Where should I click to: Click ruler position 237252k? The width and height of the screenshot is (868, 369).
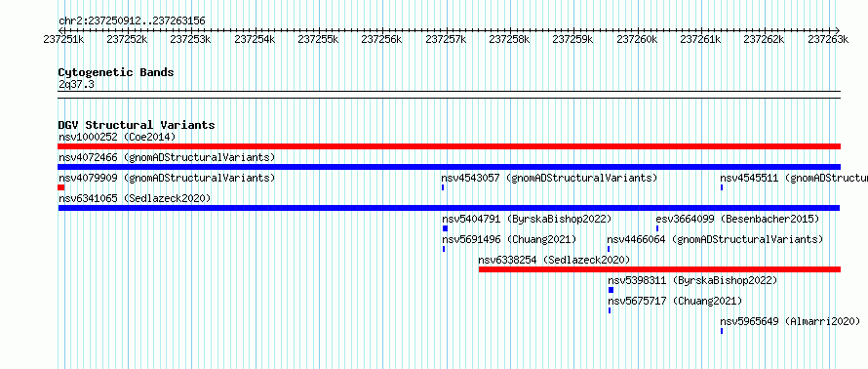click(x=128, y=39)
